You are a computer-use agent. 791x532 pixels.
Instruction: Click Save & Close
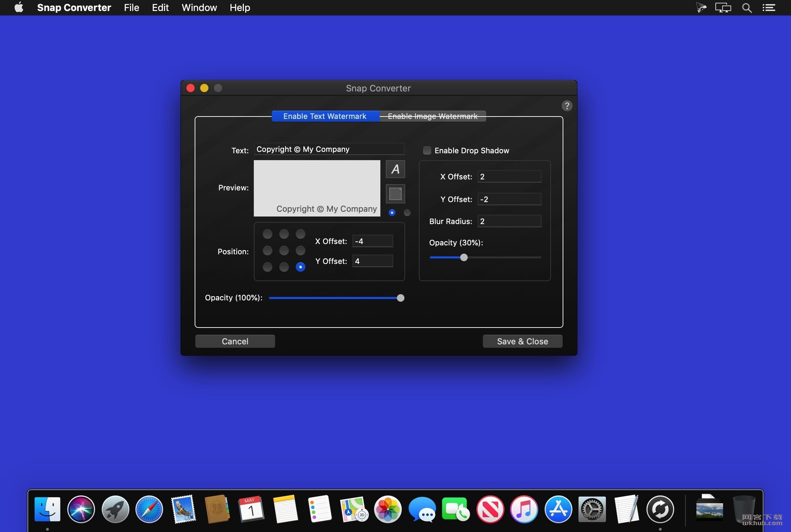pyautogui.click(x=522, y=341)
